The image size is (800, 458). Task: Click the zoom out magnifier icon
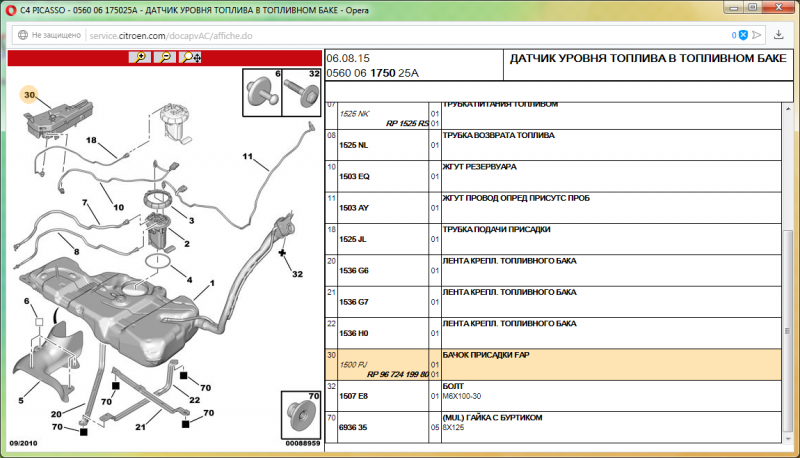pos(165,57)
